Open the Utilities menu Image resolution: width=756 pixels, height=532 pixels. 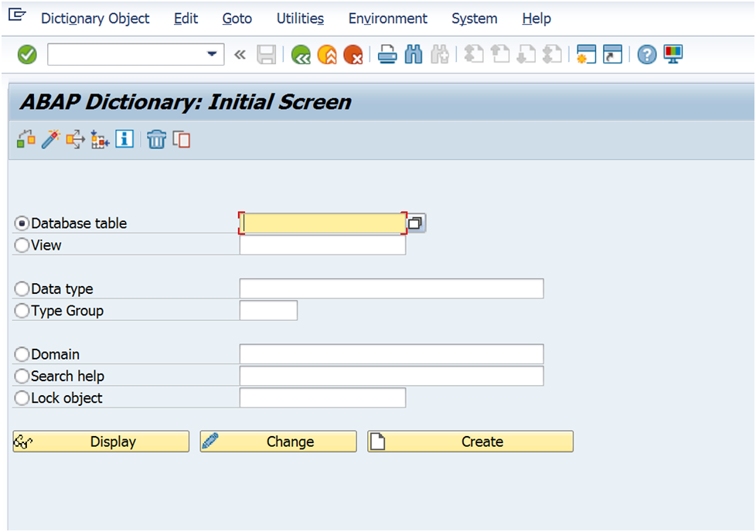tap(300, 19)
